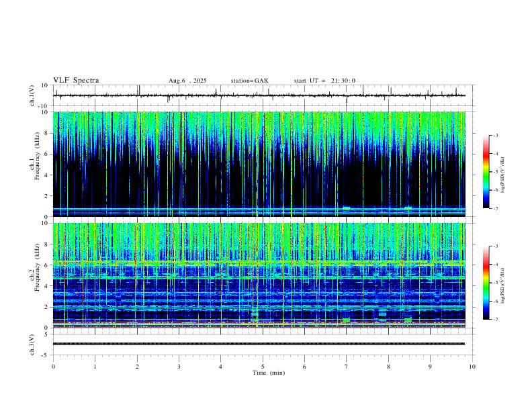Click the time axis tick label "5"

pyautogui.click(x=263, y=367)
